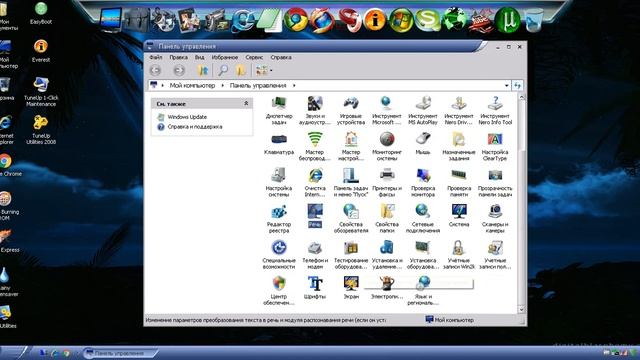Expand the Мой компьютер breadcrumb arrow

tap(222, 86)
